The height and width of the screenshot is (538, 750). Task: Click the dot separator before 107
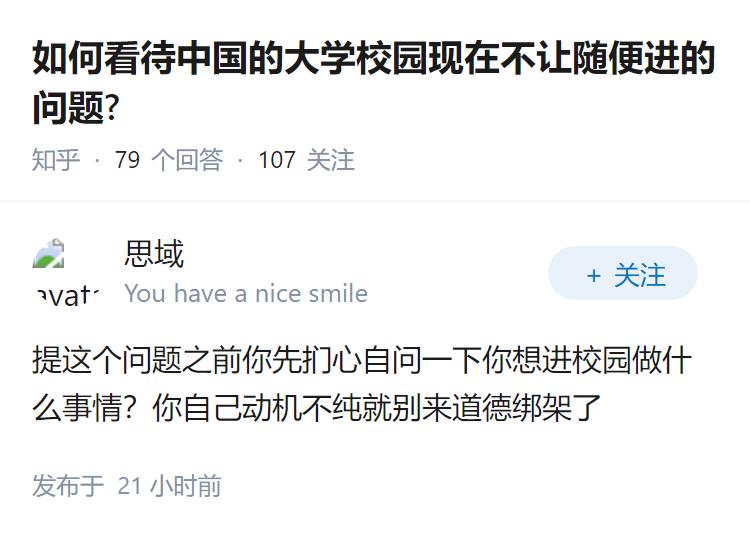point(240,160)
